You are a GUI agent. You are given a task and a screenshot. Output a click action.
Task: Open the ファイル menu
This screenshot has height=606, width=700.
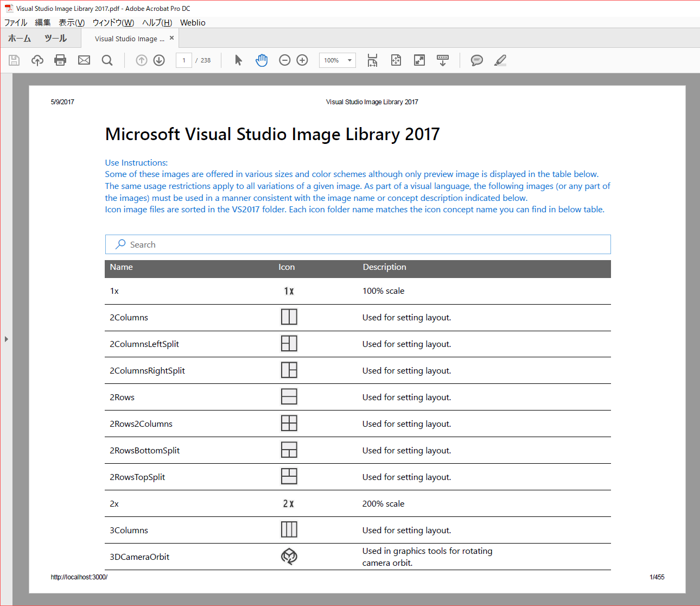(16, 22)
